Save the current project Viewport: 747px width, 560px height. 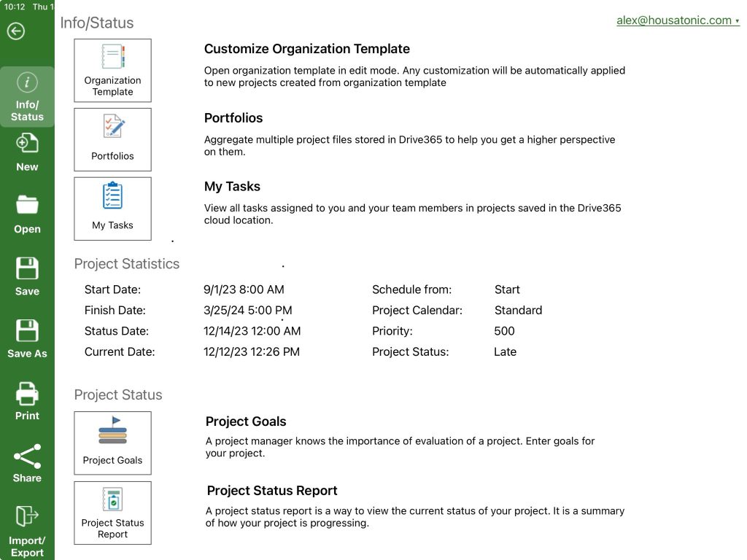[27, 277]
